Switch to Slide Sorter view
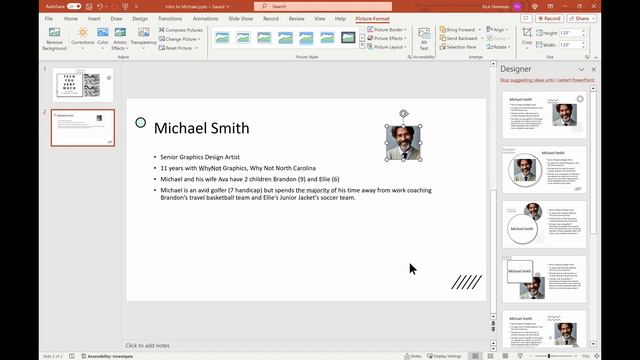Image resolution: width=640 pixels, height=360 pixels. [490, 356]
